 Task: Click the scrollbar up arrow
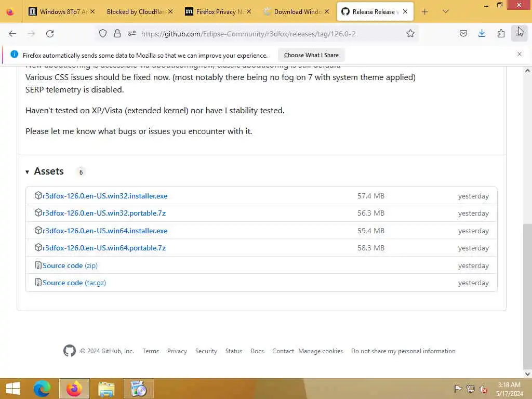527,71
